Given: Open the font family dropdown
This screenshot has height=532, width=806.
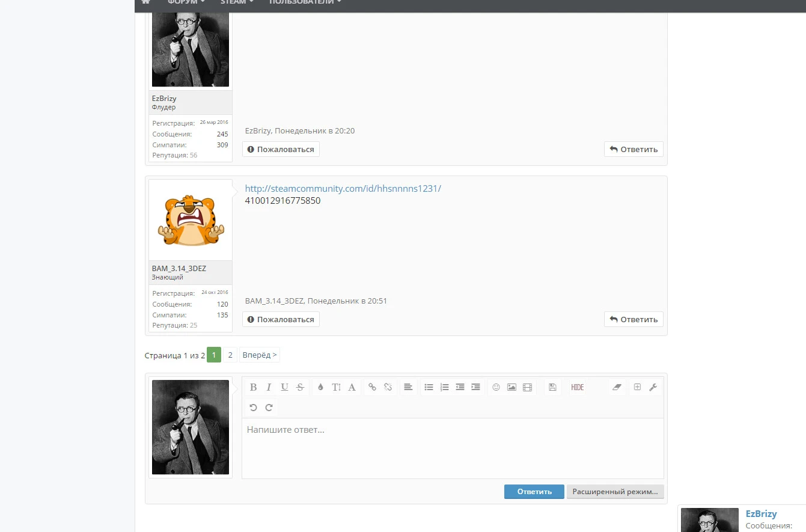Looking at the screenshot, I should click(x=352, y=387).
